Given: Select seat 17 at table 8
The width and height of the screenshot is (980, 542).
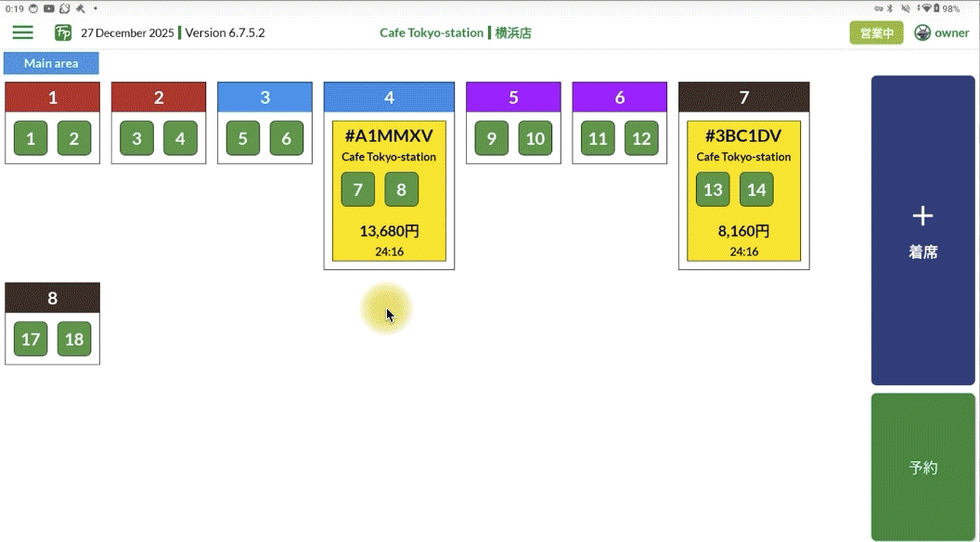Looking at the screenshot, I should point(31,339).
